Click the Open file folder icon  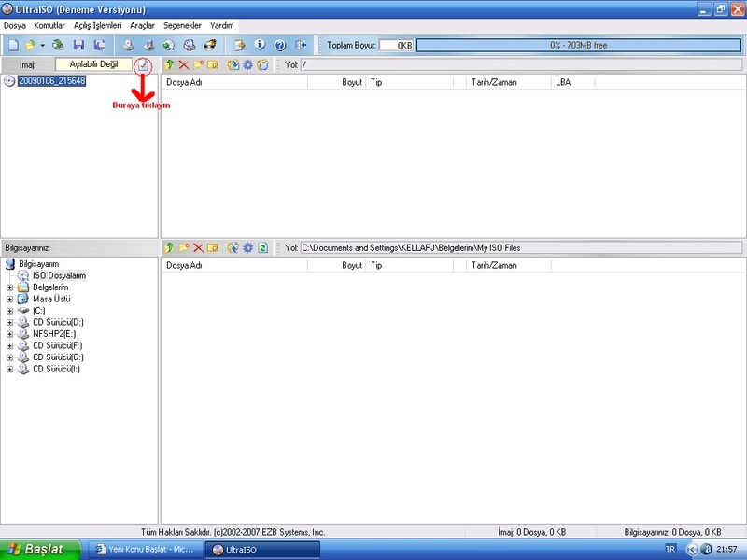point(30,45)
